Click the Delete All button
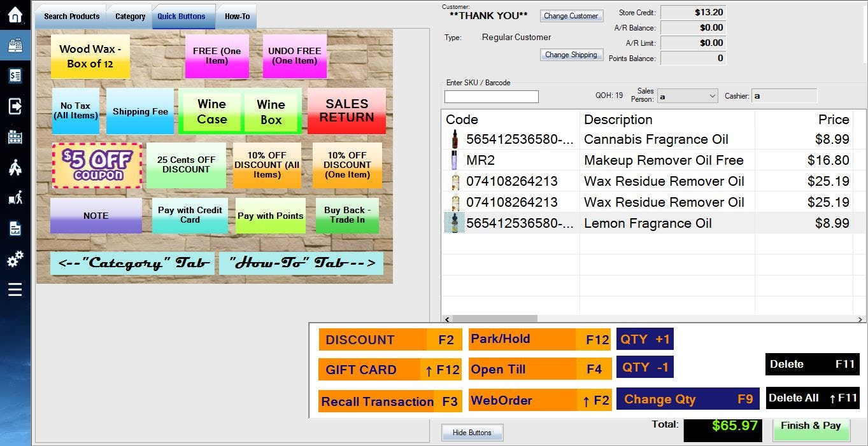This screenshot has width=868, height=446. coord(813,398)
